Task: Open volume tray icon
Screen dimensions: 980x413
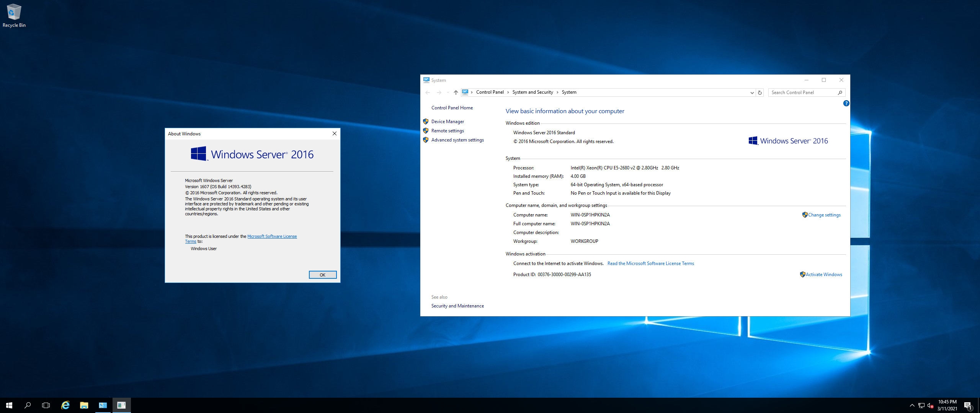Action: [931, 405]
